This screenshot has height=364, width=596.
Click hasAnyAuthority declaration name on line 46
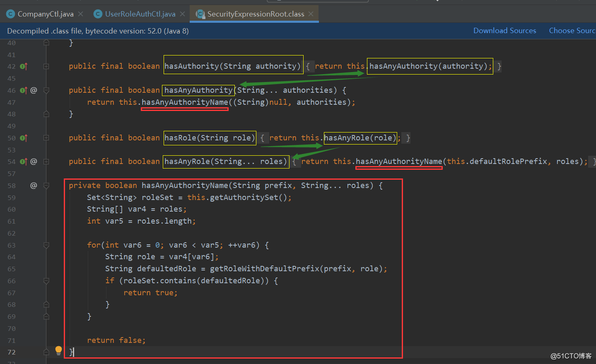pyautogui.click(x=198, y=90)
